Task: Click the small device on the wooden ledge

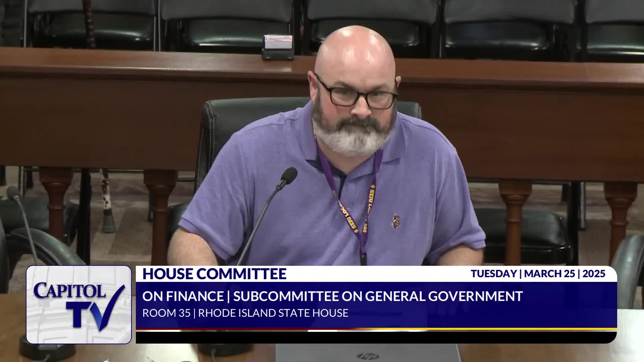Action: 277,47
